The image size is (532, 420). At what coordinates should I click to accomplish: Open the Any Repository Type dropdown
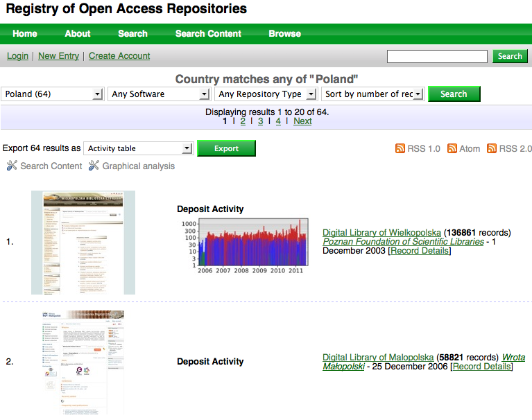click(266, 94)
